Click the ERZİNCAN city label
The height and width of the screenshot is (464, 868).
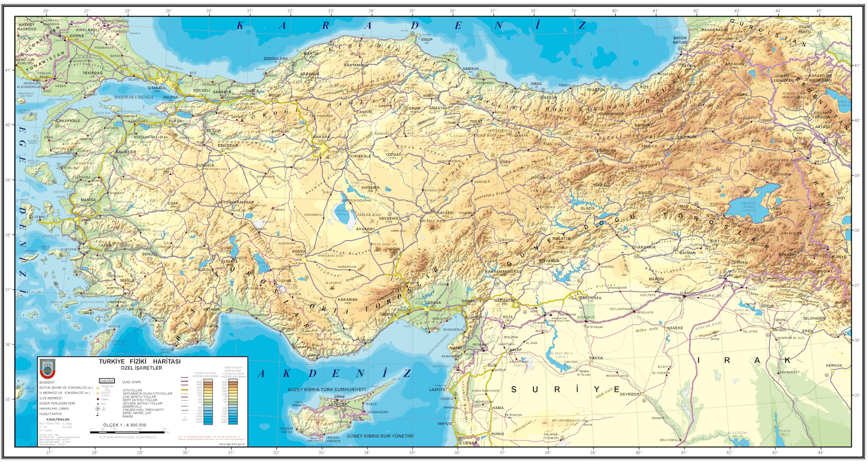point(606,151)
